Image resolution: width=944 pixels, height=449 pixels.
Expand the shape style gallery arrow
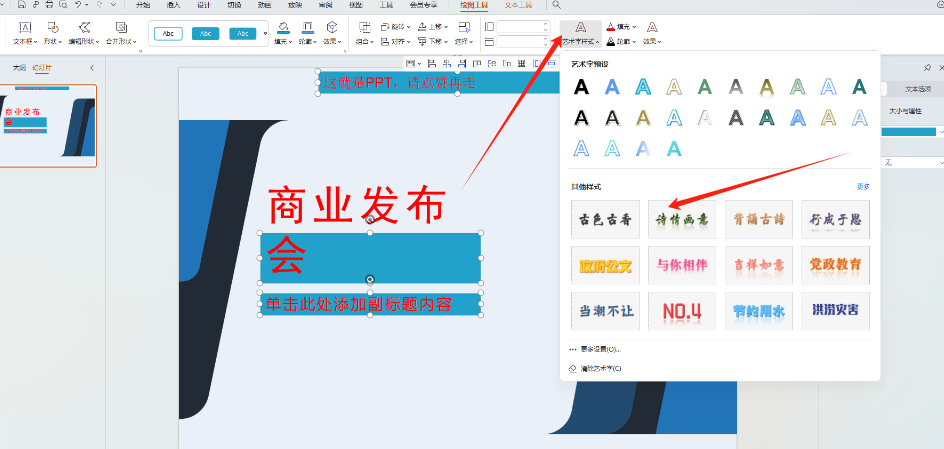coord(265,34)
